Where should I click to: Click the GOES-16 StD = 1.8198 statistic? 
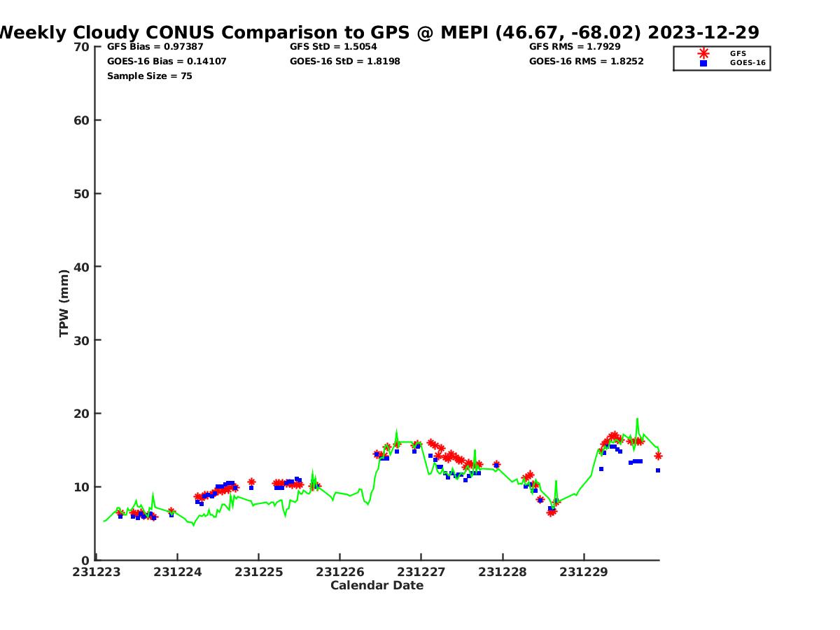point(345,61)
